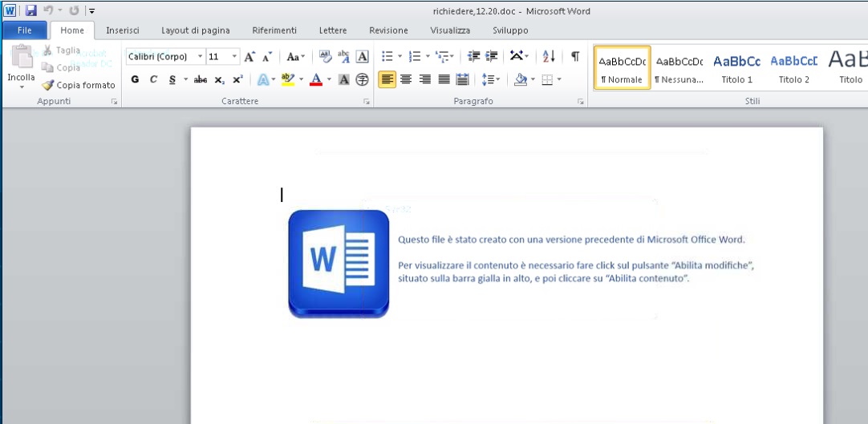Click the increase indent icon

[491, 56]
